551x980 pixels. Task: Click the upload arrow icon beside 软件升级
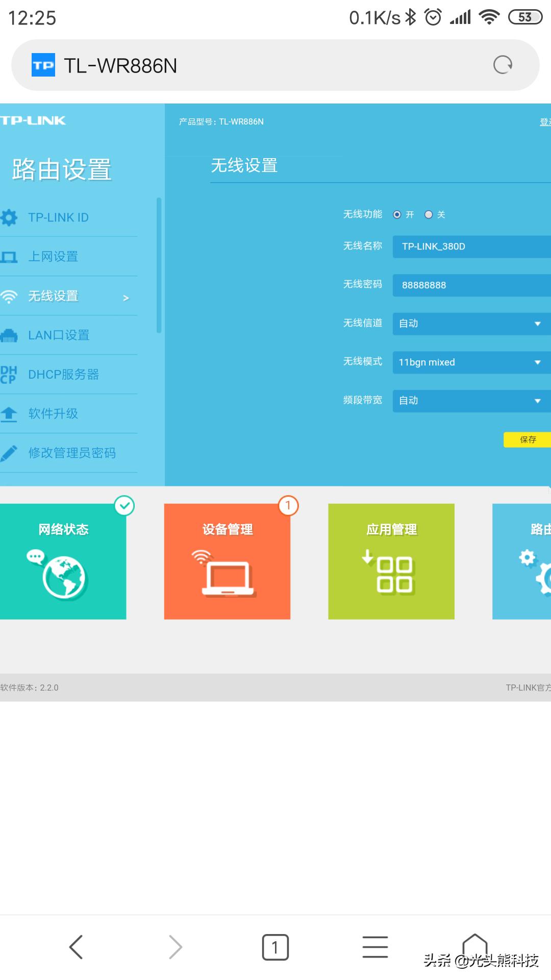(9, 413)
